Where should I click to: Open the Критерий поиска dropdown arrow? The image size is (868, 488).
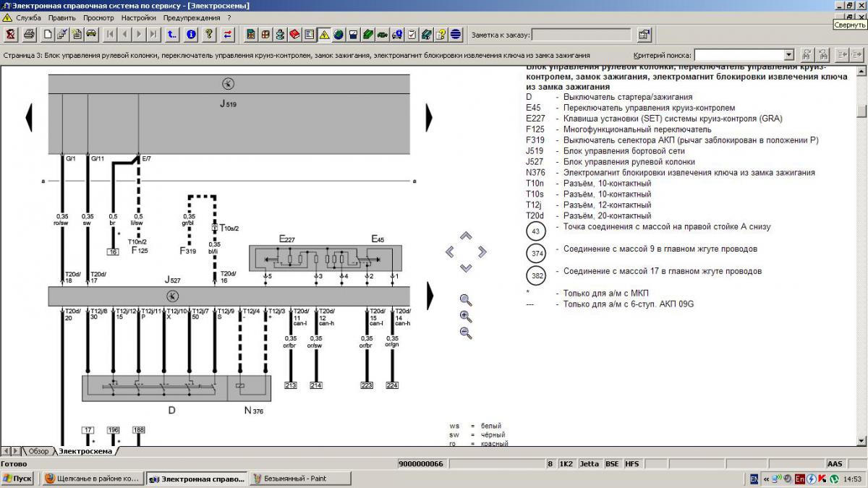point(788,55)
